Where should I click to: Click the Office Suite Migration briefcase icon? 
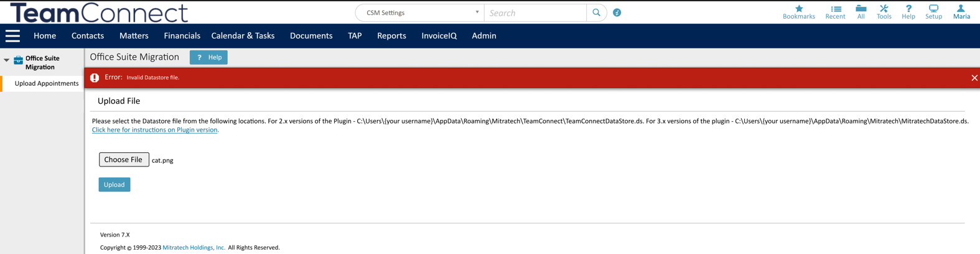click(x=18, y=60)
